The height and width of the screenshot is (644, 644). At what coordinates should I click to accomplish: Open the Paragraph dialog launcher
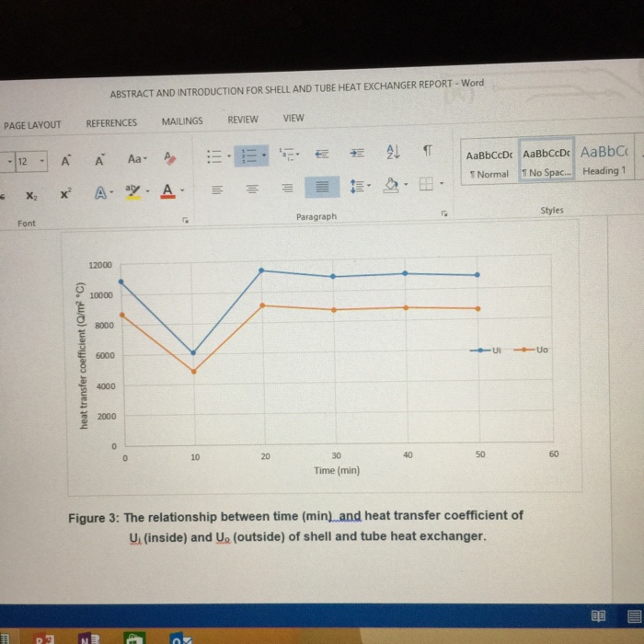pos(444,213)
